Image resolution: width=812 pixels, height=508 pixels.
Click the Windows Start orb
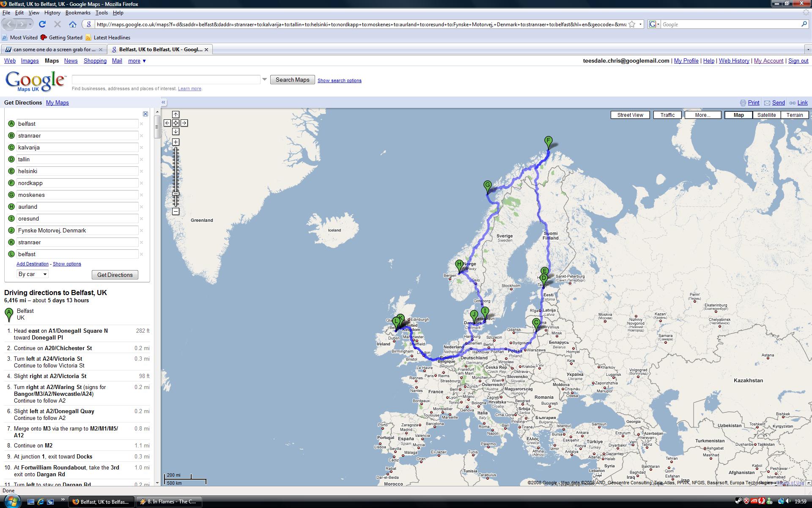[11, 502]
